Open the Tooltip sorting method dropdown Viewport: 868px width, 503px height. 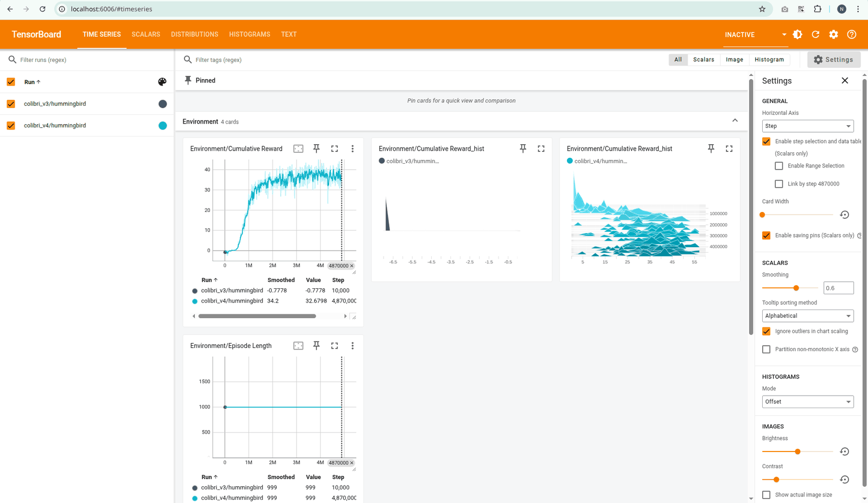tap(808, 315)
